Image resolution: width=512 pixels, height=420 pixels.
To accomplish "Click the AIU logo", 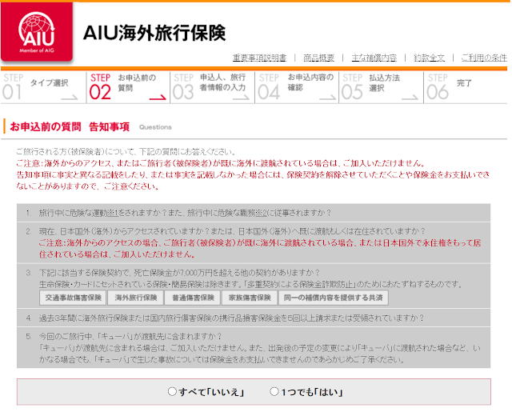I will 37,31.
